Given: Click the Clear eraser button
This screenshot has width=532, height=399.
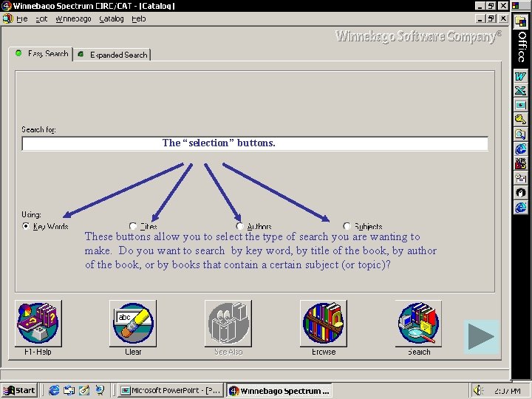Looking at the screenshot, I should click(x=133, y=324).
